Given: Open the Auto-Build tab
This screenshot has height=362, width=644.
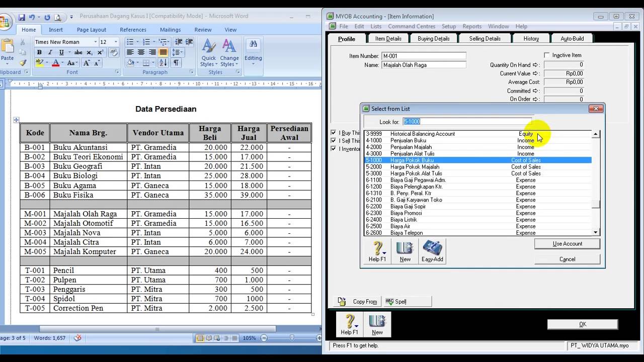Looking at the screenshot, I should [572, 38].
